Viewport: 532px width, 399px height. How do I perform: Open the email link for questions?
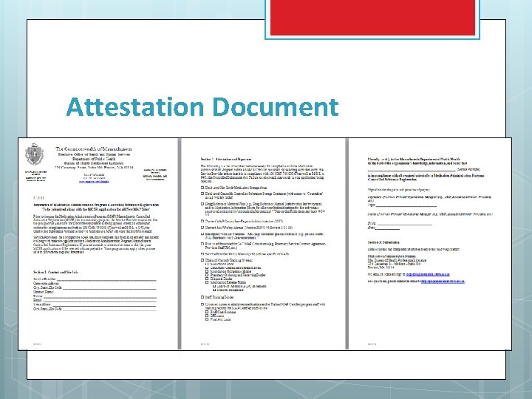(443, 282)
